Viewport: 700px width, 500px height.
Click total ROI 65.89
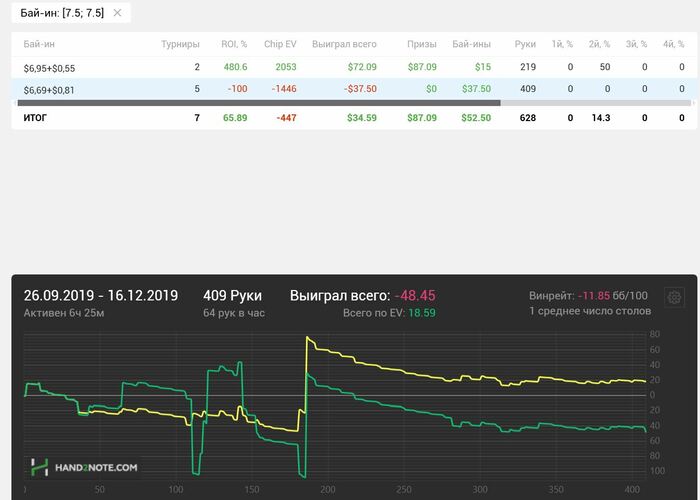[235, 118]
